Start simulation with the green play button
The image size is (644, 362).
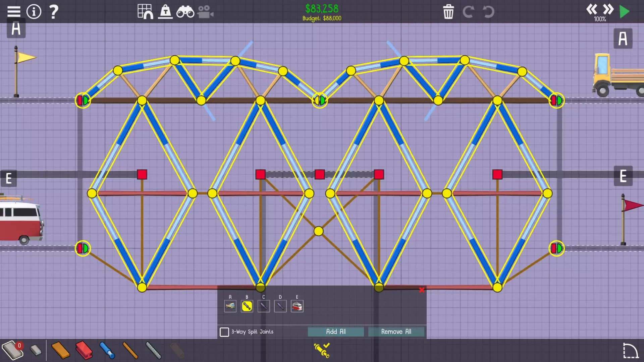coord(624,12)
